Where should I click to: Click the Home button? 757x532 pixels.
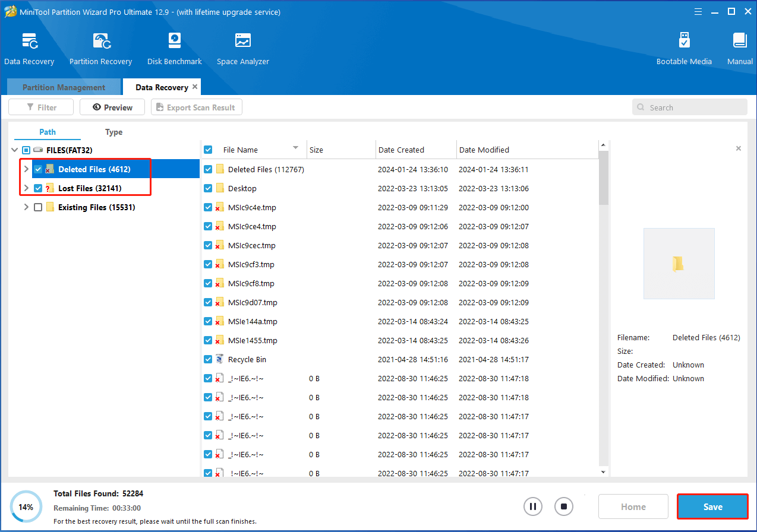click(x=633, y=506)
